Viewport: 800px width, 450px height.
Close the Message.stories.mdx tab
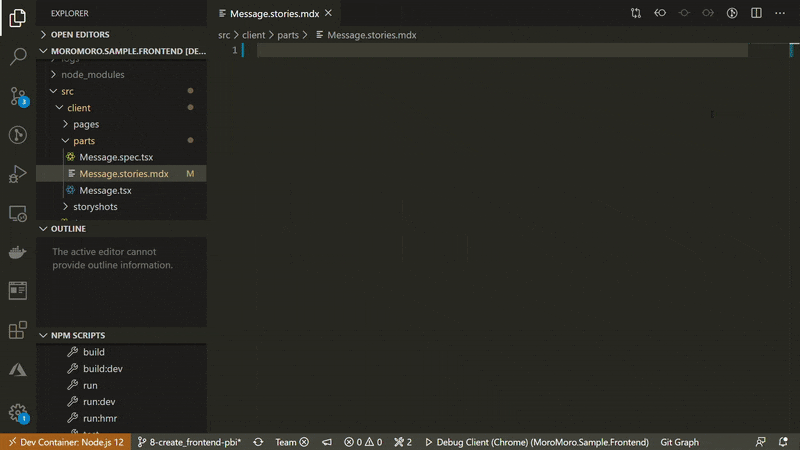[329, 13]
